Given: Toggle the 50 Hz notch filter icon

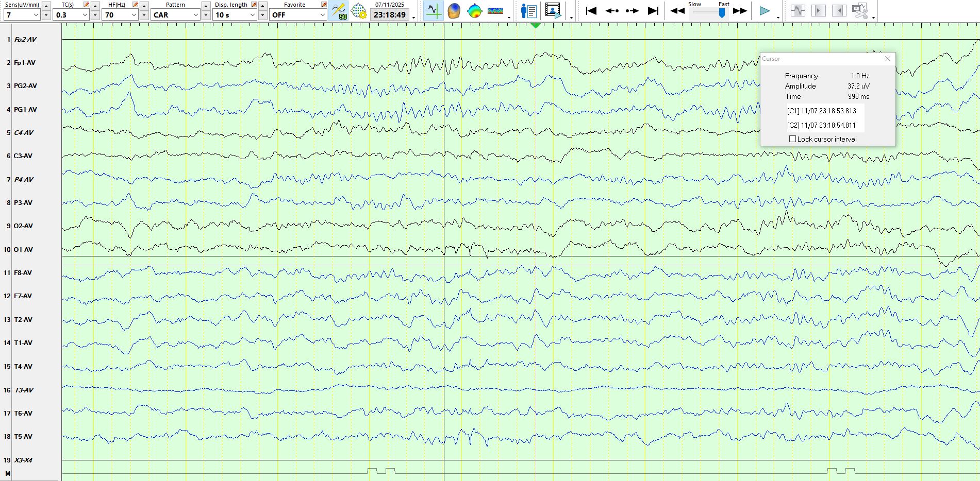Looking at the screenshot, I should pos(339,11).
